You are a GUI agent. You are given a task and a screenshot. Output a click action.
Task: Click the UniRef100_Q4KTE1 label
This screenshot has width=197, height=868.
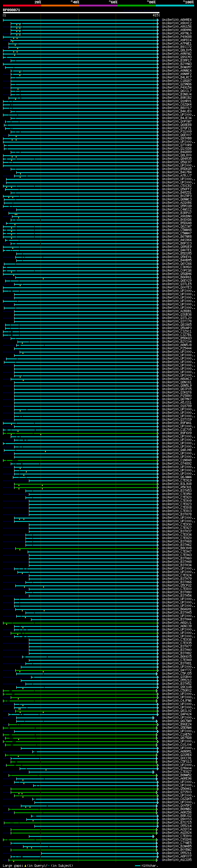pos(177,250)
